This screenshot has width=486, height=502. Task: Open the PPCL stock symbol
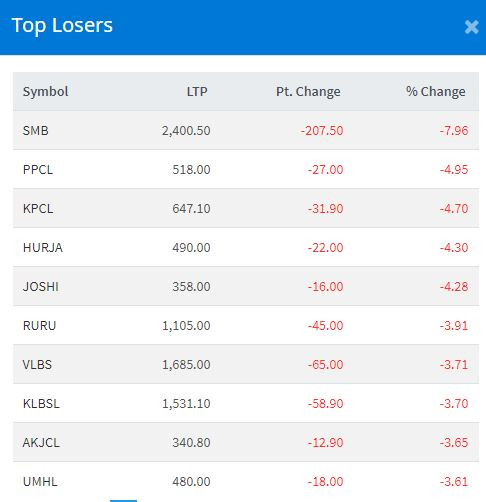38,169
